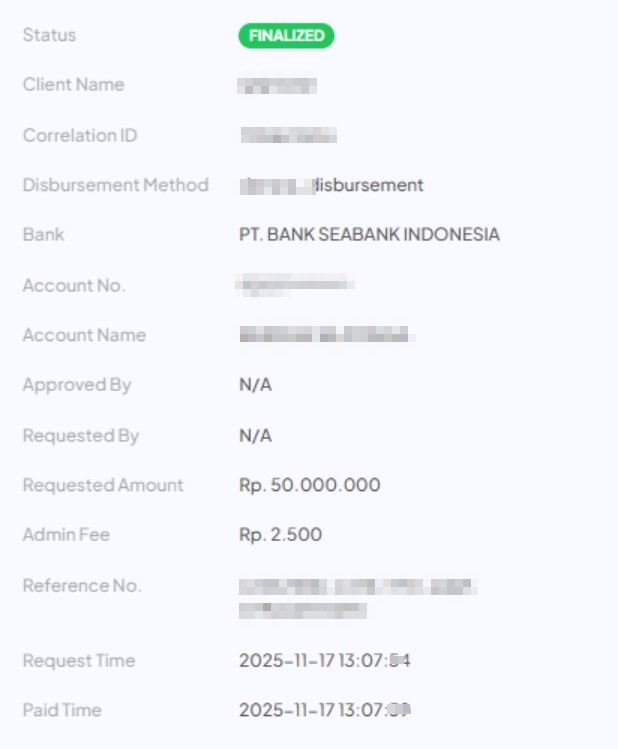Select the Rp. 2.500 admin fee value
The width and height of the screenshot is (618, 749).
coord(281,535)
